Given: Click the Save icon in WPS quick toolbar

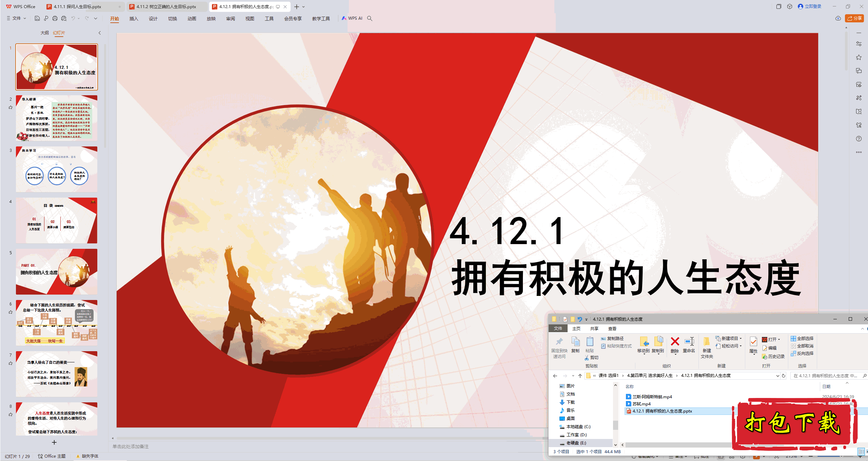Looking at the screenshot, I should pyautogui.click(x=37, y=18).
